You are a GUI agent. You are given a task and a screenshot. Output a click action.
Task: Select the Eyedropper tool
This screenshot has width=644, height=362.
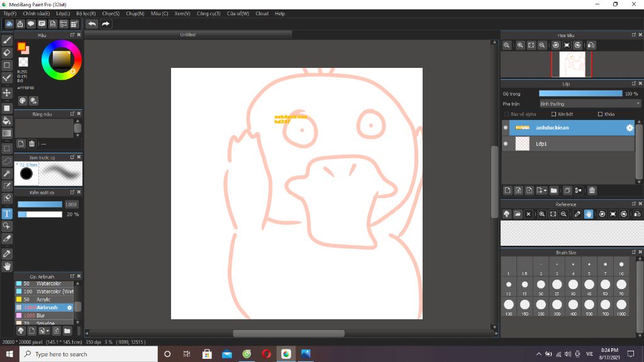point(7,254)
